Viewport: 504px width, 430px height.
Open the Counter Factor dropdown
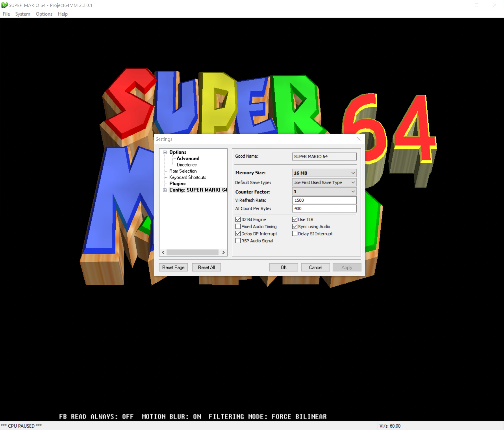[324, 192]
